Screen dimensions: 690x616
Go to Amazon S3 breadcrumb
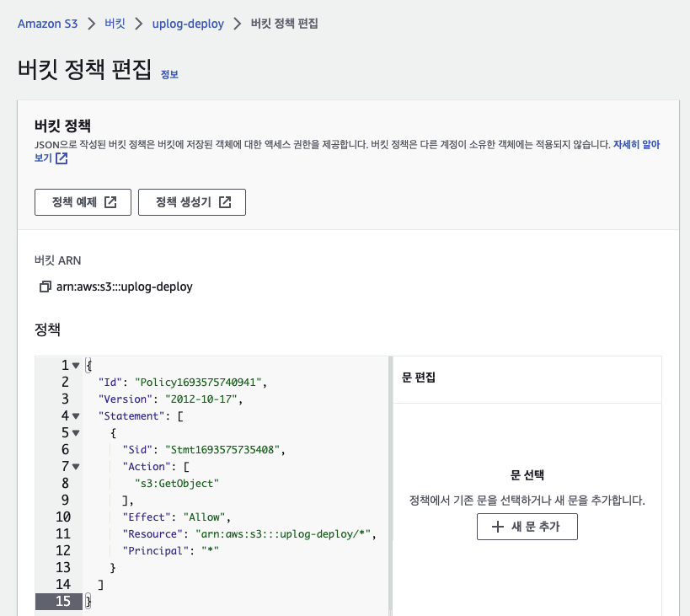coord(47,24)
